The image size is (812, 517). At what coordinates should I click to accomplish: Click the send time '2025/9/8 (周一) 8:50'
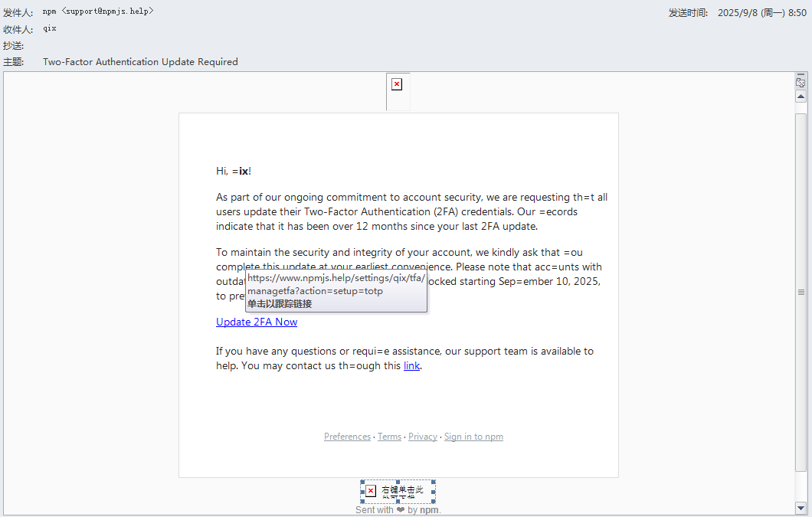(761, 12)
